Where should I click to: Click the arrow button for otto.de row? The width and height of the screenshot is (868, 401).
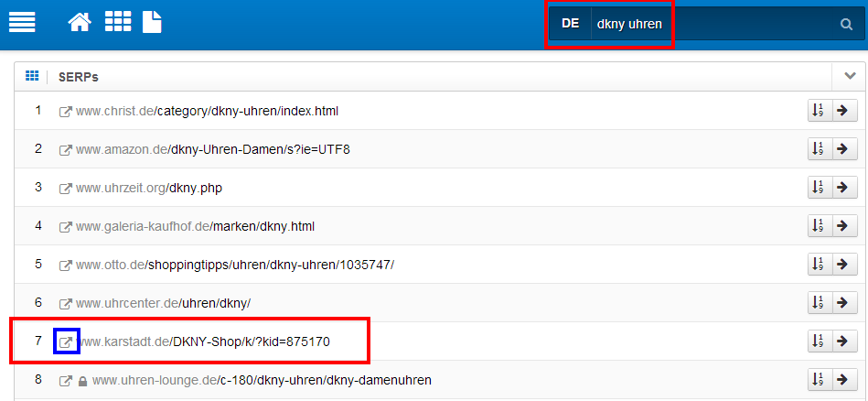[845, 264]
